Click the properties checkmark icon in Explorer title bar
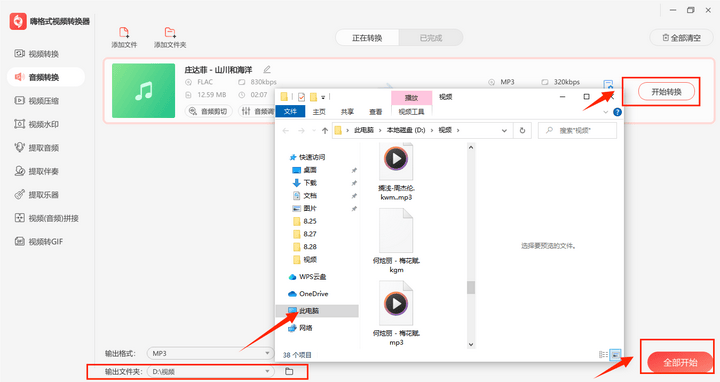This screenshot has width=720, height=382. (301, 97)
